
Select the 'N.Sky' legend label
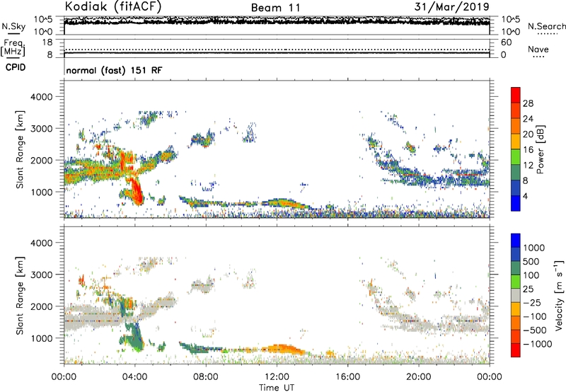[x=13, y=26]
